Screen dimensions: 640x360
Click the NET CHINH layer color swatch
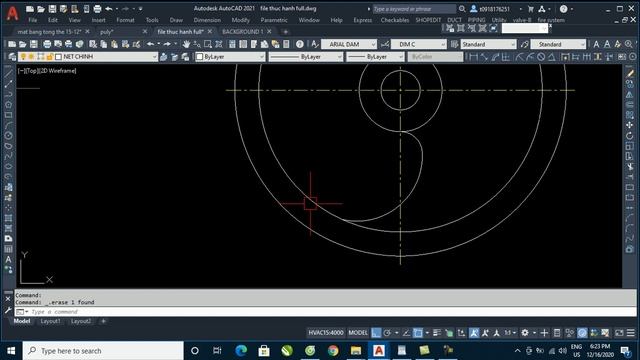(x=58, y=57)
